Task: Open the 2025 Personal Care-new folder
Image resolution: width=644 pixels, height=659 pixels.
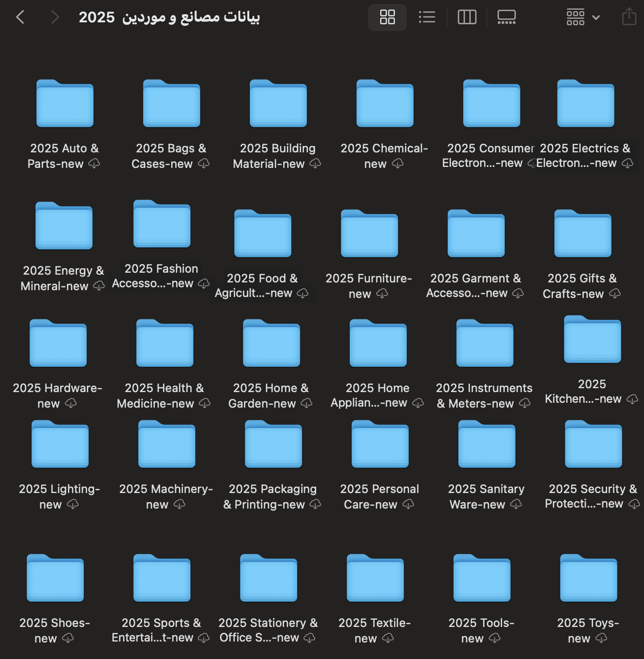Action: click(x=380, y=444)
